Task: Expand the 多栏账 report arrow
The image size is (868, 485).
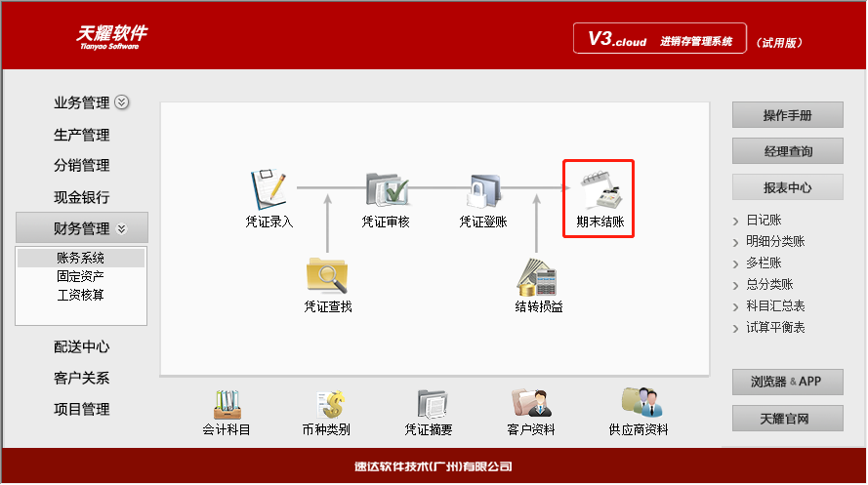Action: click(x=735, y=263)
